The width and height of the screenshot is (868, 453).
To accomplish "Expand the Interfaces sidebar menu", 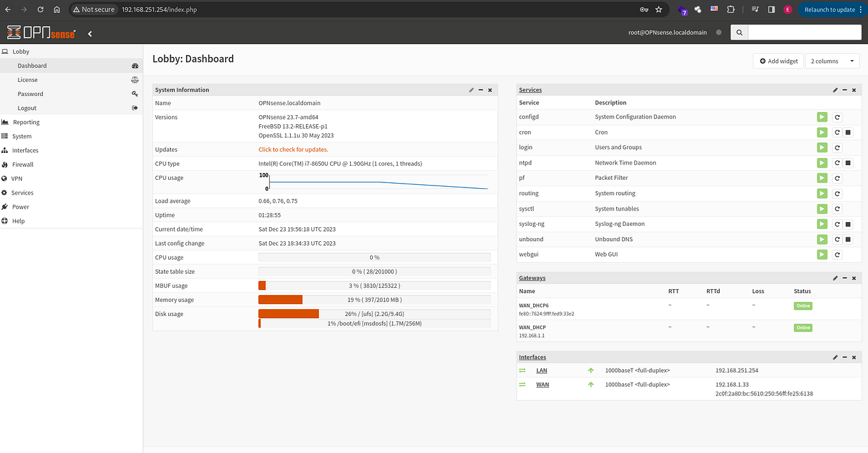I will (71, 150).
